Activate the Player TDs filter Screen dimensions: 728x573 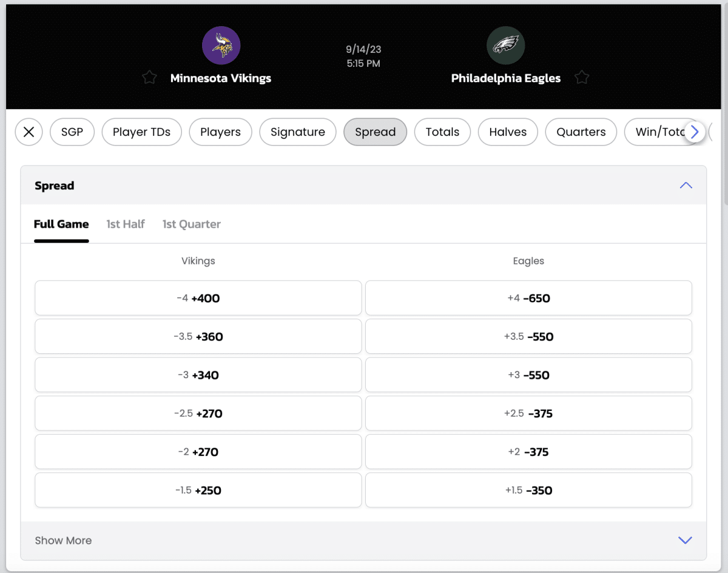[x=141, y=132]
